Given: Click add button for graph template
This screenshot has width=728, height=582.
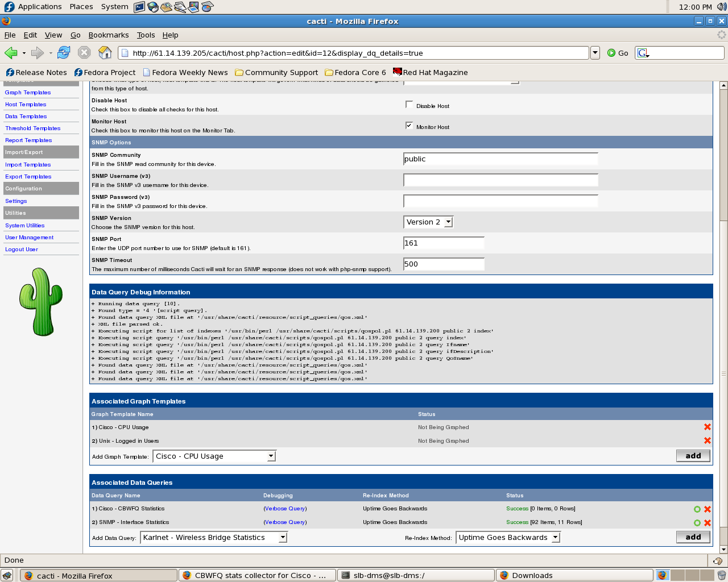Looking at the screenshot, I should click(693, 456).
